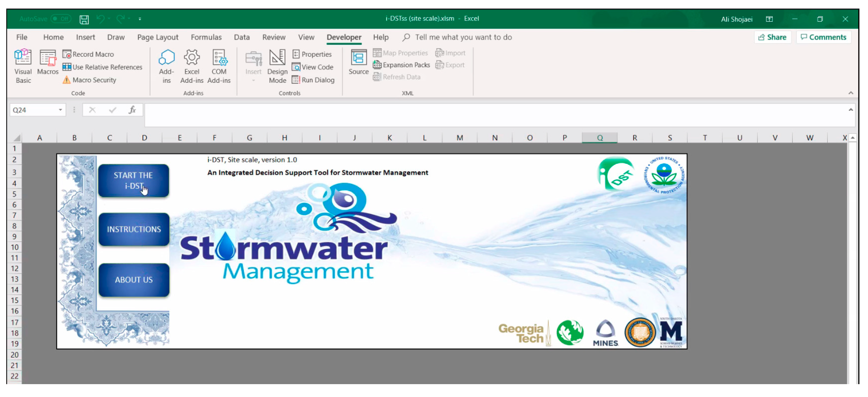868x397 pixels.
Task: Click XML Export
Action: [450, 65]
